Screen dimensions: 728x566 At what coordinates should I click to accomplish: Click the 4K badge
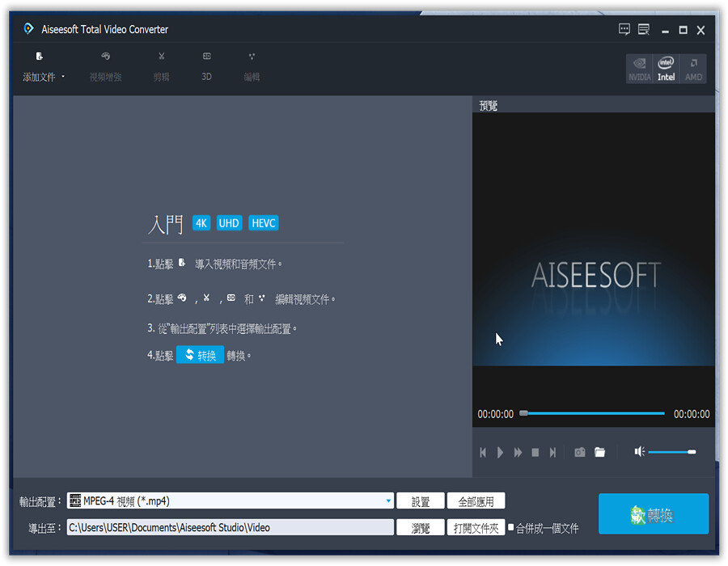click(x=201, y=223)
